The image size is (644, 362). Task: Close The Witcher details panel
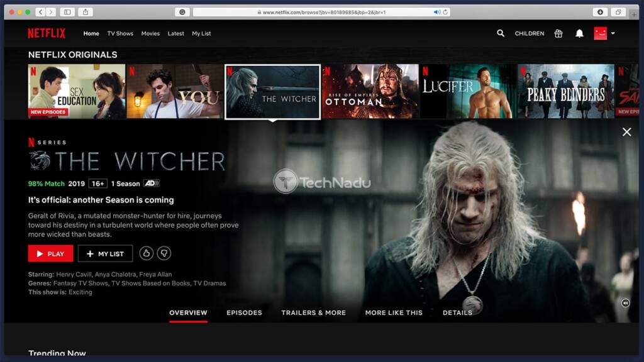tap(626, 132)
